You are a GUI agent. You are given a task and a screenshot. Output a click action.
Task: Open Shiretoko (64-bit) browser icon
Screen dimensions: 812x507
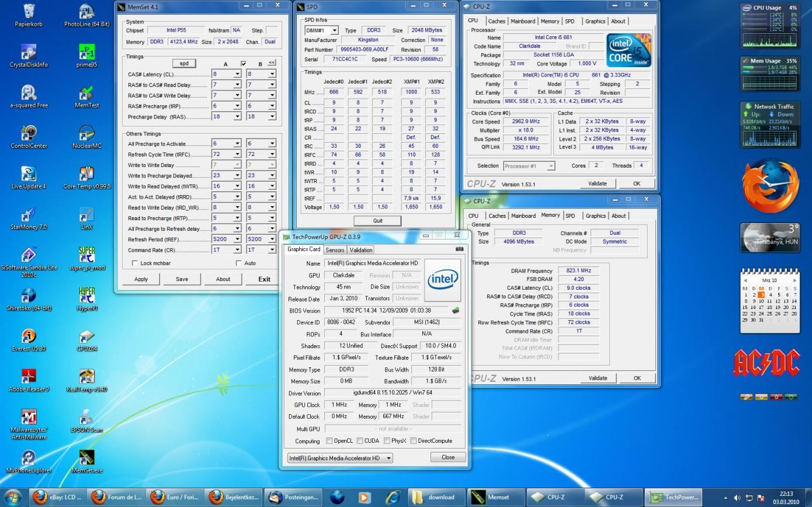point(29,300)
